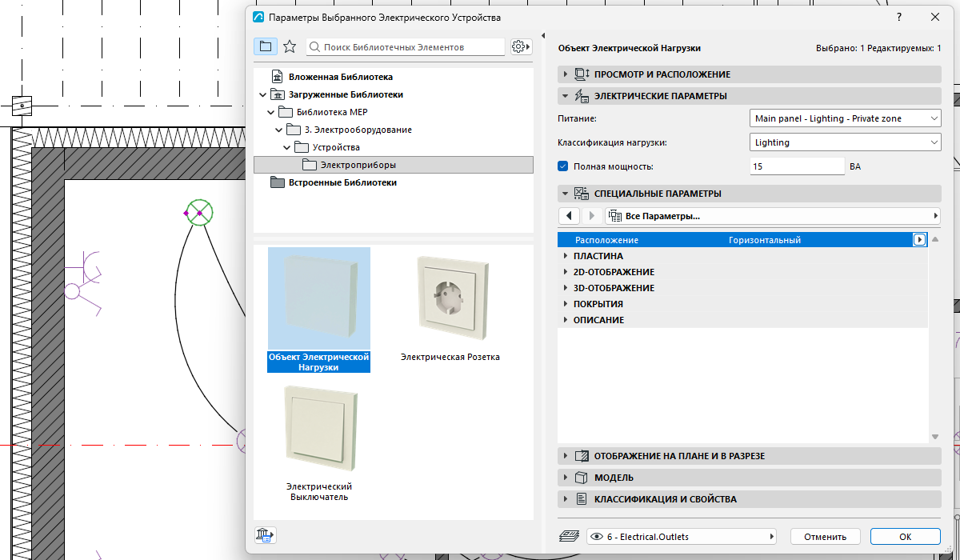Select the Устройства folder

336,147
